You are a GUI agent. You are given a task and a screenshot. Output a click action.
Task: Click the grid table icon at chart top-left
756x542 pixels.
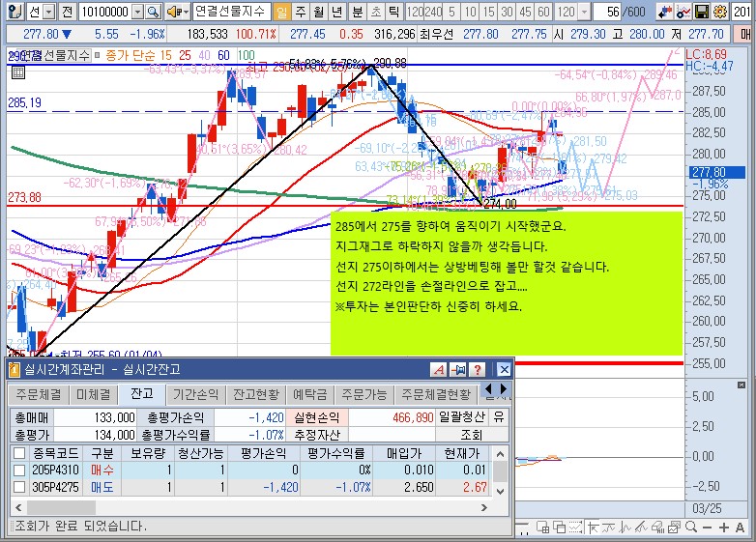17,72
